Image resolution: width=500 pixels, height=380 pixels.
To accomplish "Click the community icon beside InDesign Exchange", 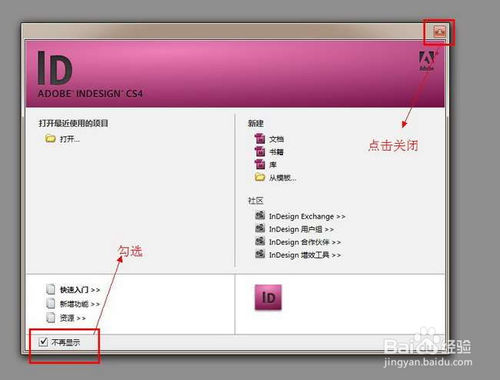I will (260, 215).
